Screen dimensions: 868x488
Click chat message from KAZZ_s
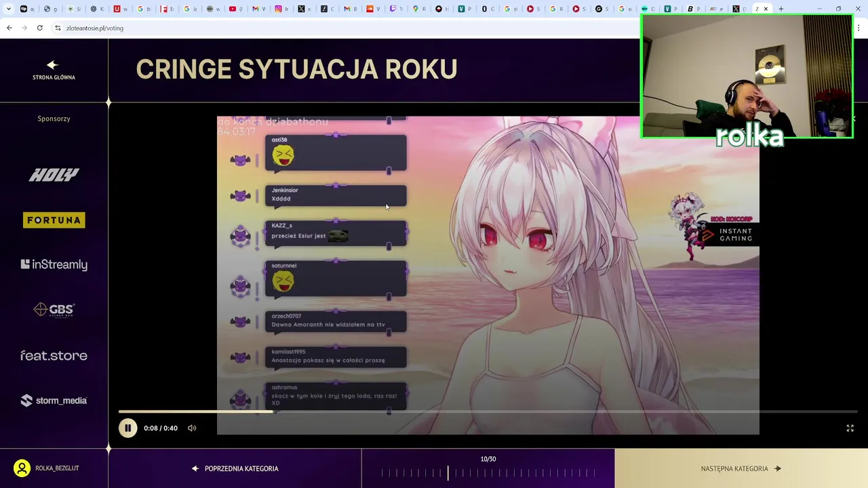[x=336, y=232]
